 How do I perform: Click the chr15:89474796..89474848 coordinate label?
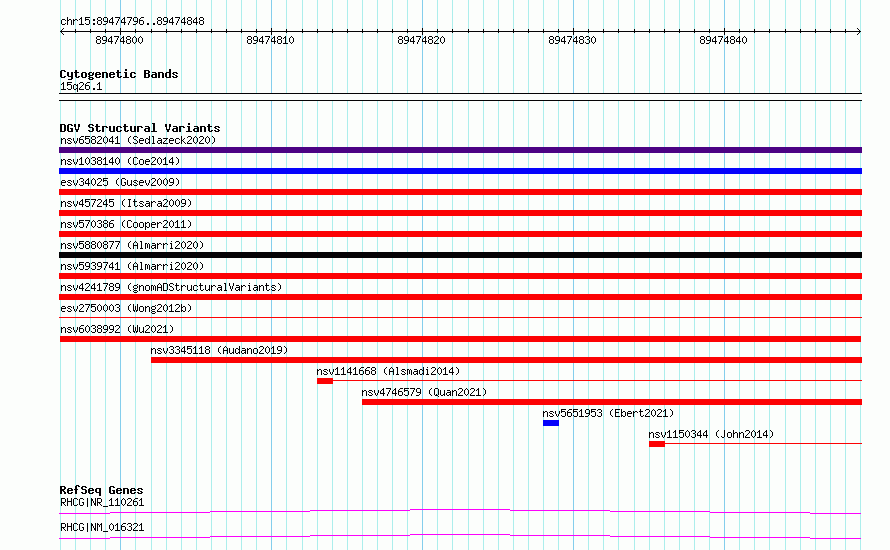click(x=132, y=21)
